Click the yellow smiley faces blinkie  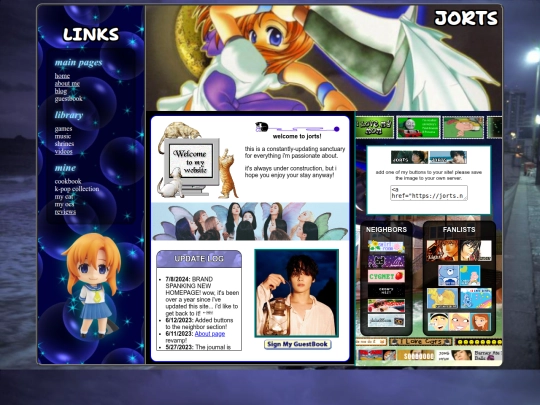pyautogui.click(x=478, y=342)
